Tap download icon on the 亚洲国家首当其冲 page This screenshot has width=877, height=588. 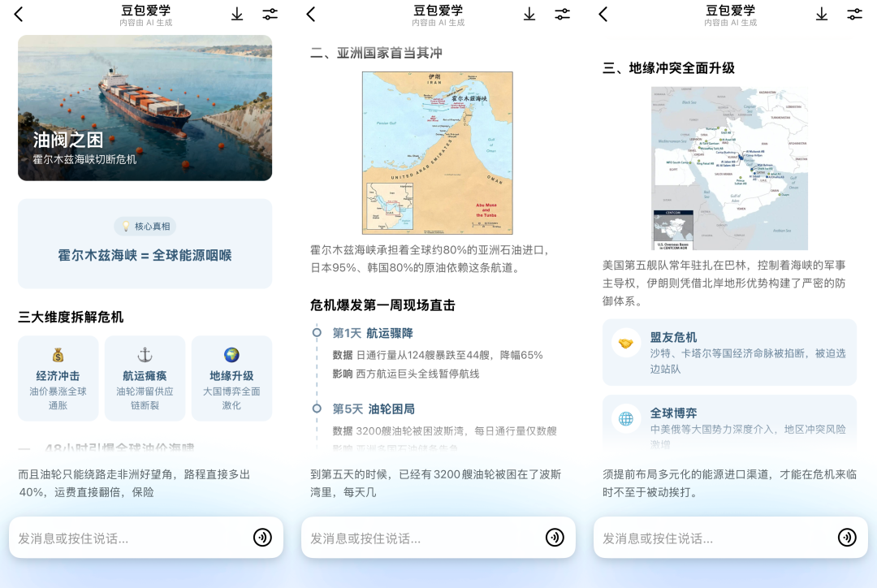(x=529, y=14)
